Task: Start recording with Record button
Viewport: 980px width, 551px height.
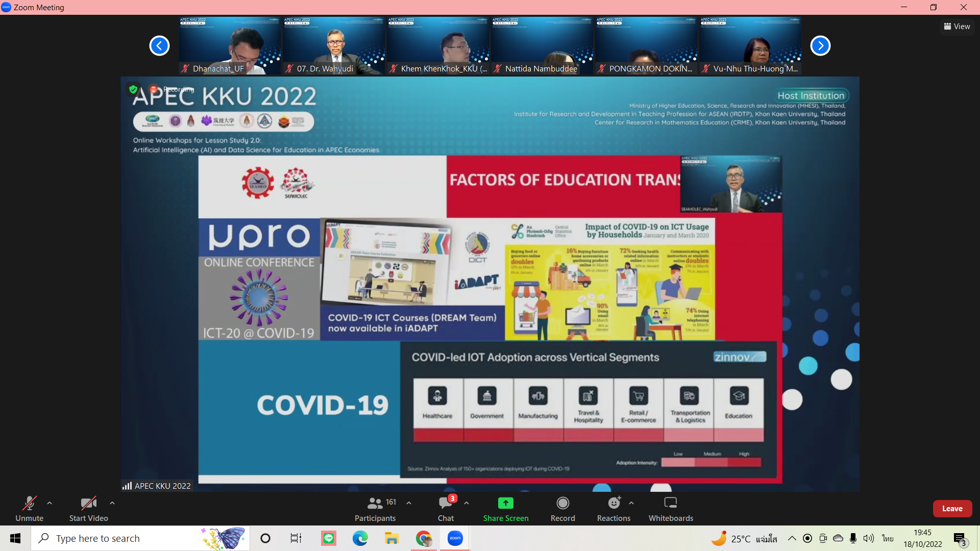Action: [x=562, y=509]
